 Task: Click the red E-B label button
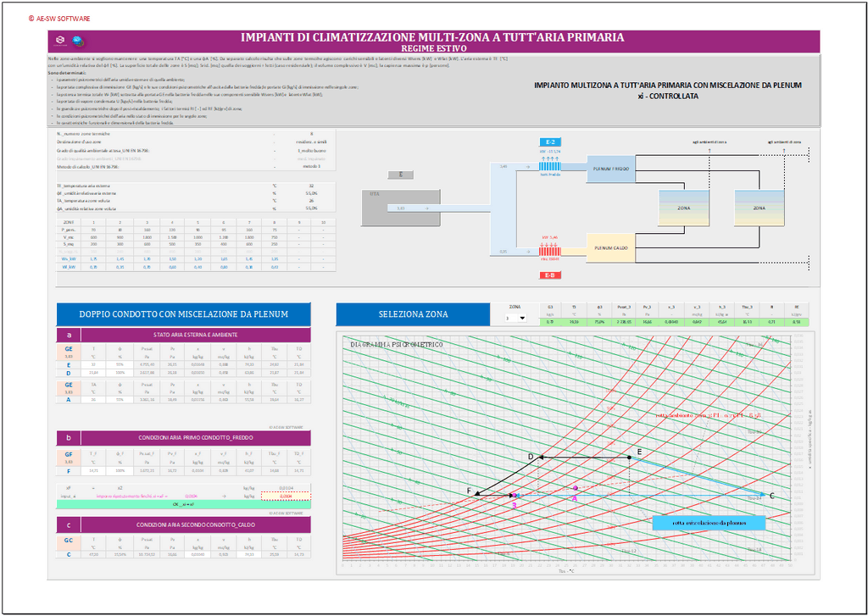550,275
